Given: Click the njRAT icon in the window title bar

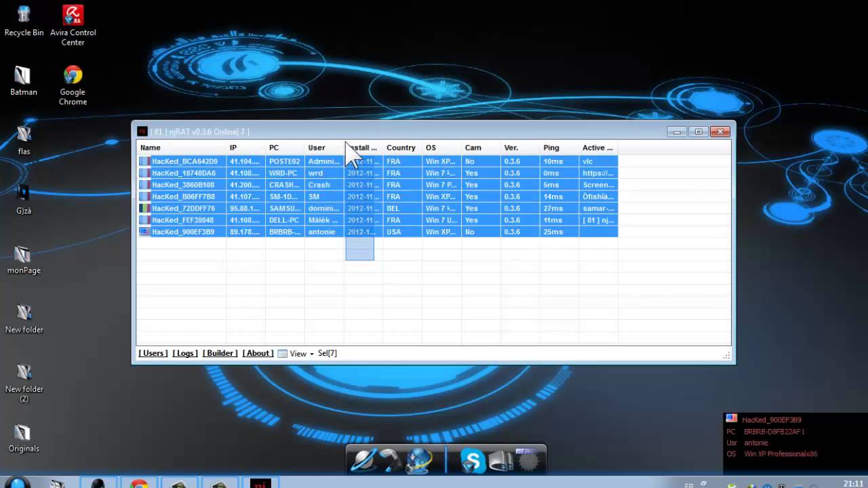Looking at the screenshot, I should click(x=142, y=131).
